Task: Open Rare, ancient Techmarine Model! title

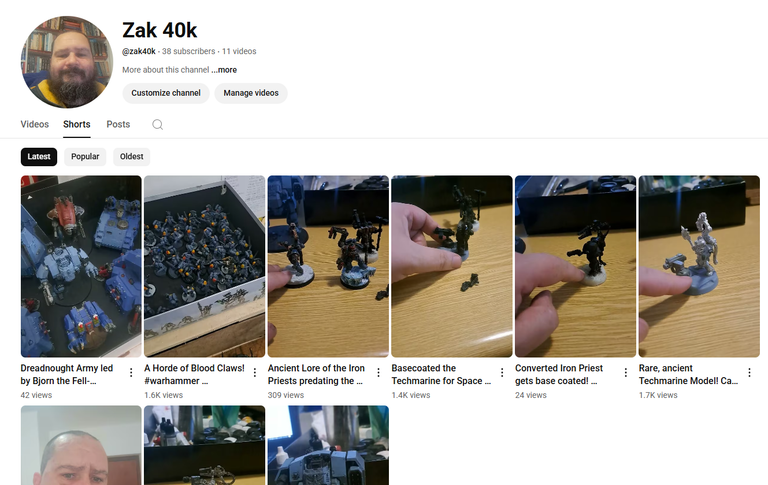Action: (x=688, y=374)
